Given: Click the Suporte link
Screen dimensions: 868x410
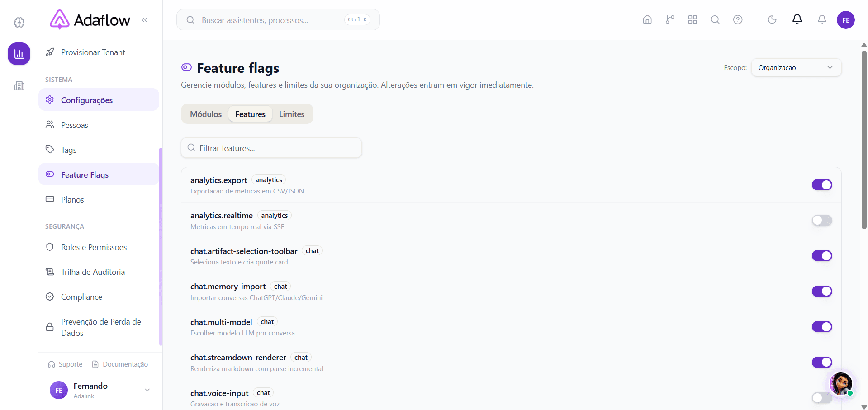Looking at the screenshot, I should click(65, 364).
